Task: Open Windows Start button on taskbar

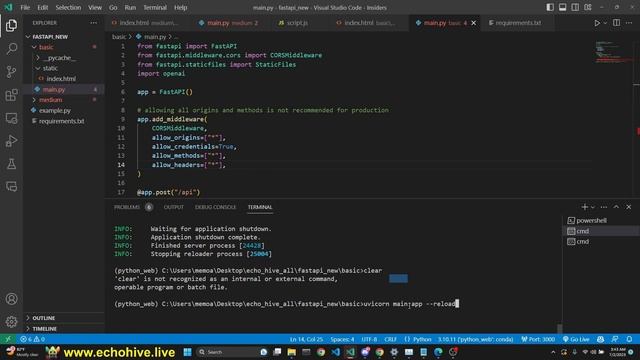Action: click(x=187, y=352)
